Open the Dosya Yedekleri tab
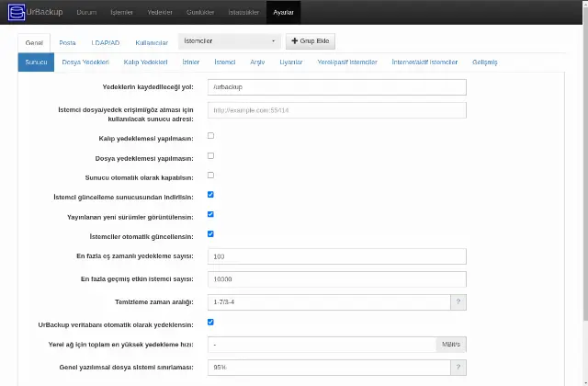The height and width of the screenshot is (386, 588). point(85,62)
